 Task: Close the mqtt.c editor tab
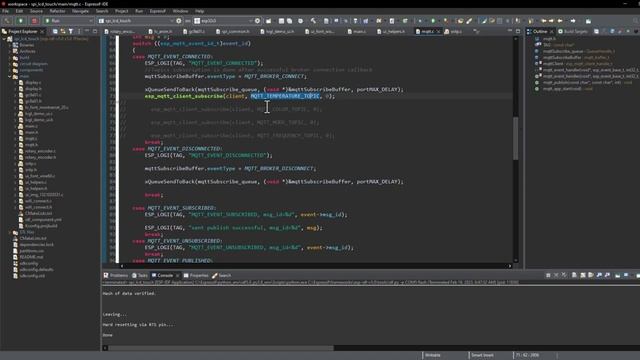(x=439, y=31)
